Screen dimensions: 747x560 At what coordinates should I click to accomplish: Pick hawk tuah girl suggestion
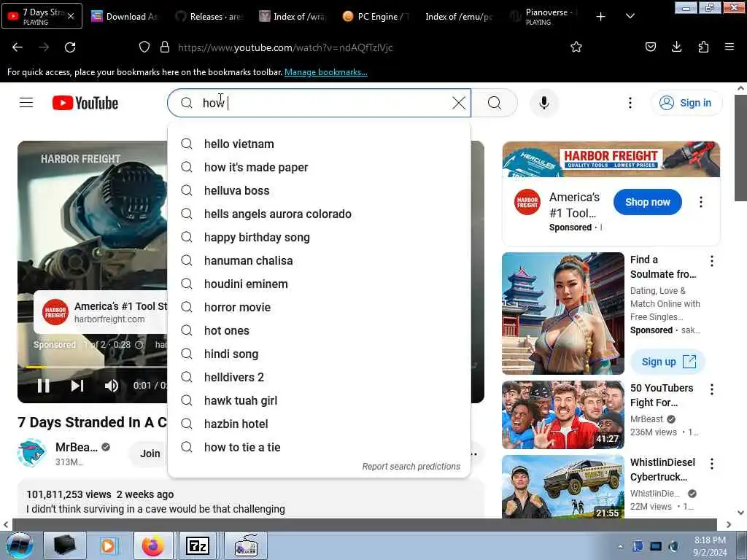tap(320, 400)
